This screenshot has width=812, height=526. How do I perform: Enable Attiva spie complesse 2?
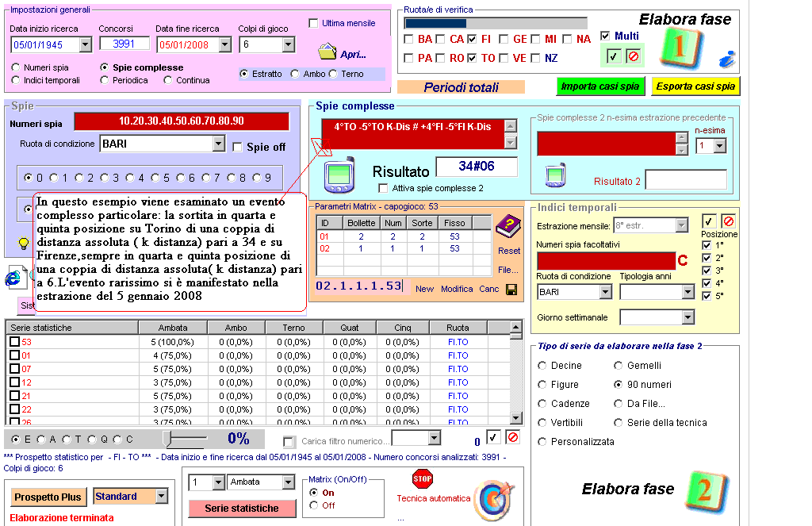(x=383, y=188)
